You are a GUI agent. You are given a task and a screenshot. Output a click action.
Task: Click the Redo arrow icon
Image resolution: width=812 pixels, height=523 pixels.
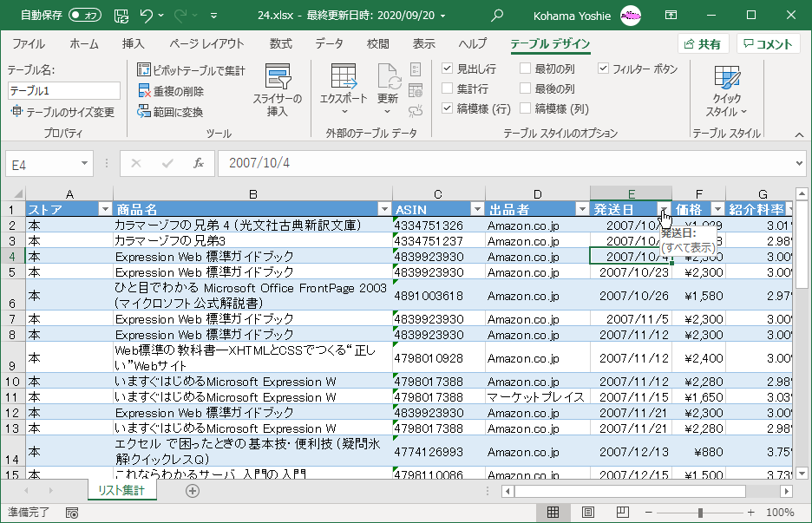[180, 16]
